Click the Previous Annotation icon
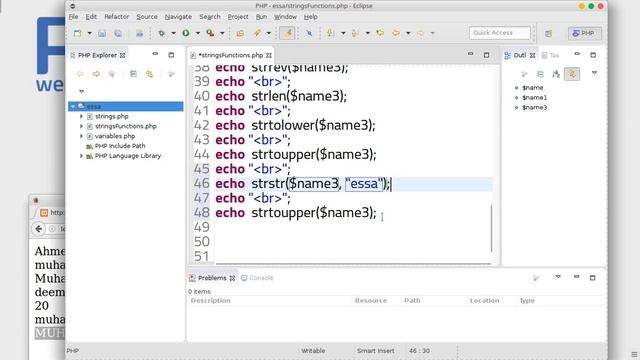The height and width of the screenshot is (360, 640). point(356,33)
